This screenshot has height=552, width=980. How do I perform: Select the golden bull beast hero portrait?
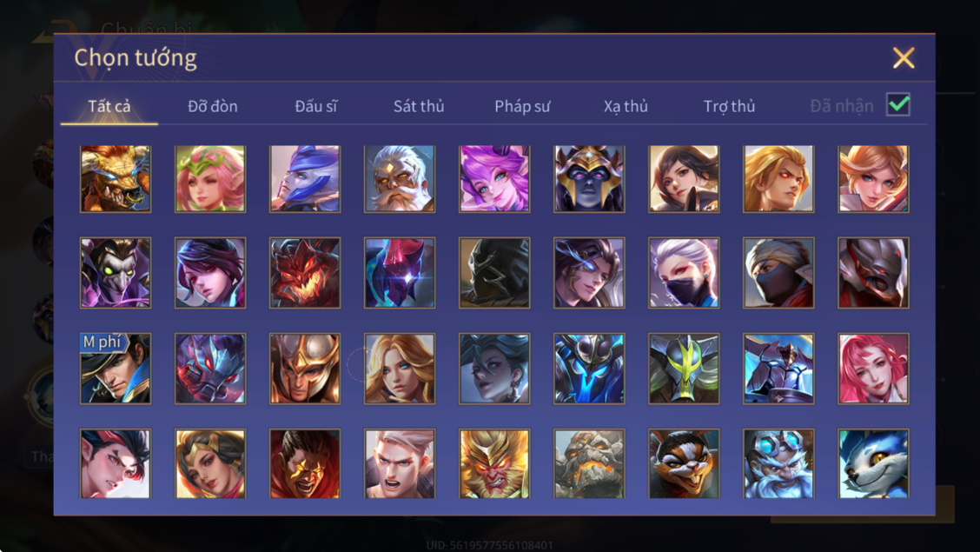click(x=116, y=179)
